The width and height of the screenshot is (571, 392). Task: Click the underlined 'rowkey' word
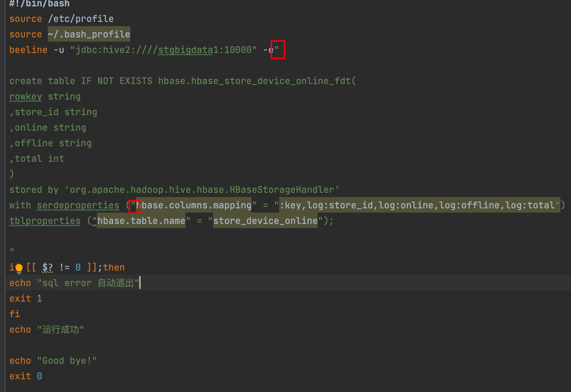[25, 96]
